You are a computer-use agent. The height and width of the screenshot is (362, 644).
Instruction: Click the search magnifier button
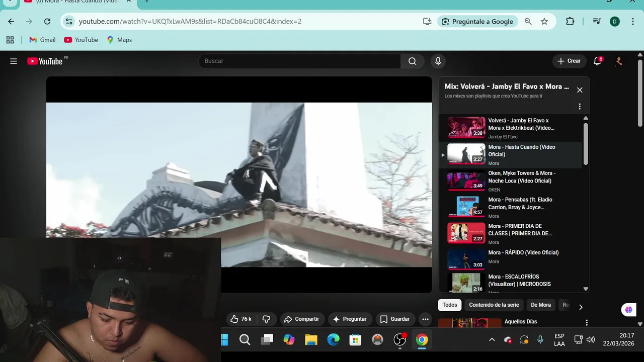412,61
